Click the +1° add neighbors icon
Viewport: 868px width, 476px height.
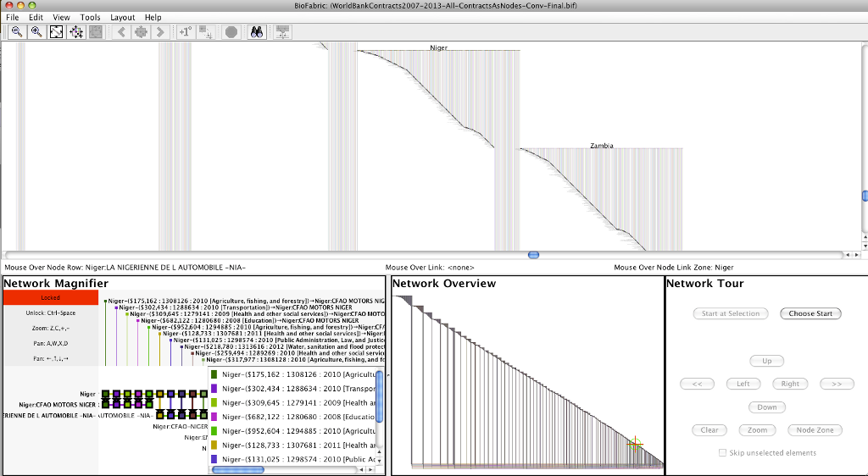pyautogui.click(x=186, y=32)
